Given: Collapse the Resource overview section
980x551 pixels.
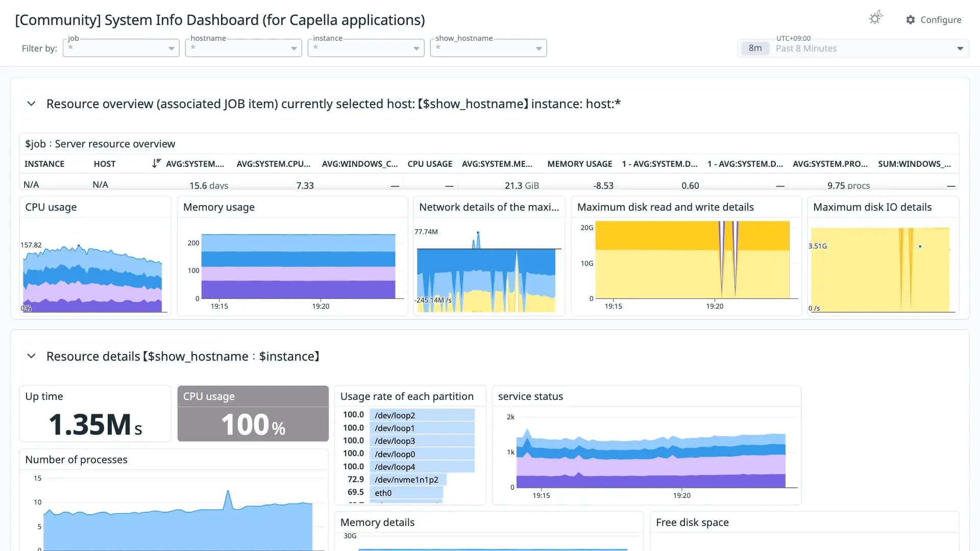Looking at the screenshot, I should coord(31,104).
